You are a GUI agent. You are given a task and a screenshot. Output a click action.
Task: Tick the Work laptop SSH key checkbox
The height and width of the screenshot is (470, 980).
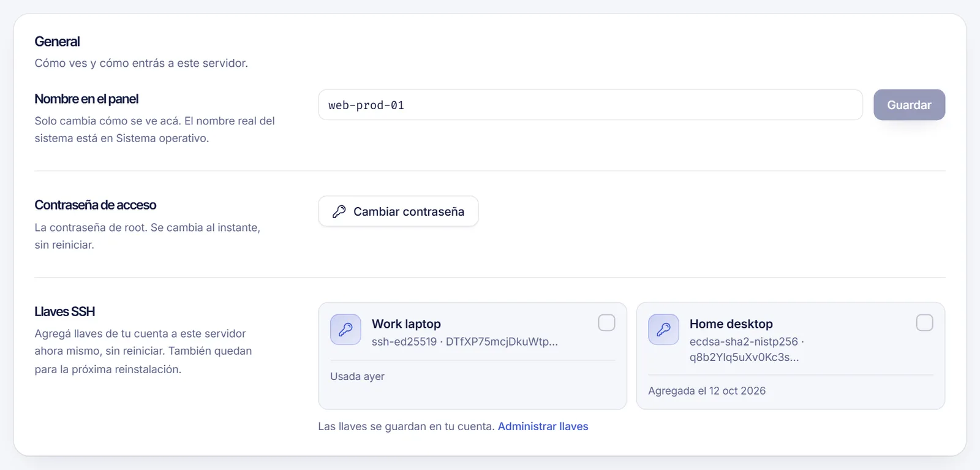[606, 323]
